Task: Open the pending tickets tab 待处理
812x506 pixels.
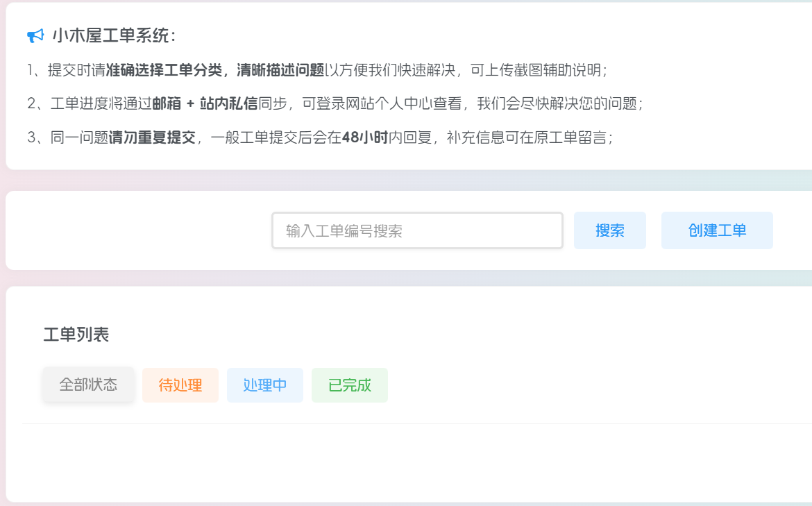Action: (180, 385)
